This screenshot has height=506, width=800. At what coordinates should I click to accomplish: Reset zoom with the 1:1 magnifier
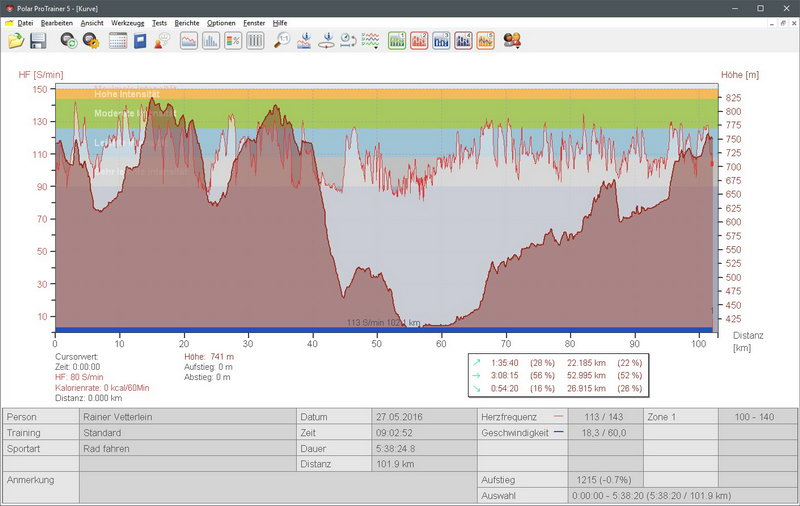pos(283,41)
